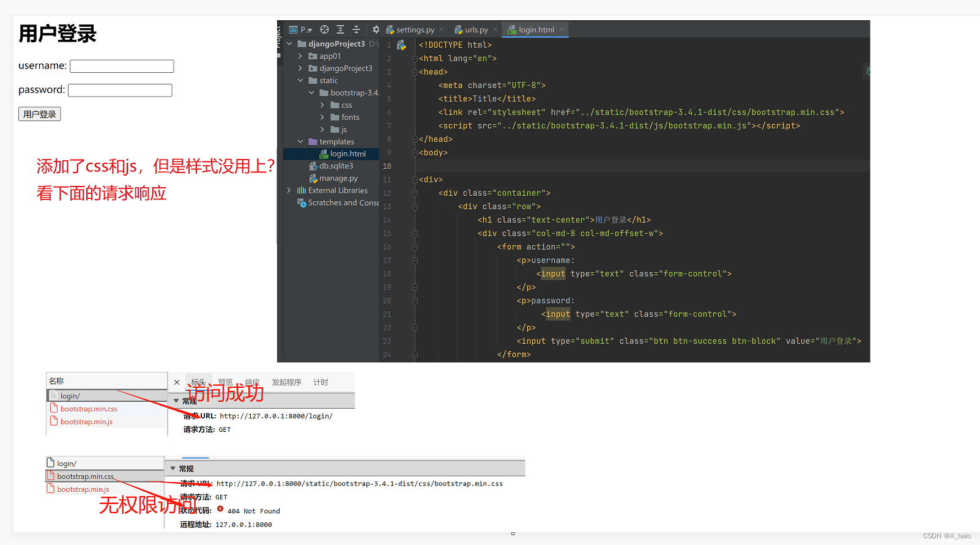The image size is (980, 545).
Task: Open the 响应 response tab
Action: pos(253,382)
